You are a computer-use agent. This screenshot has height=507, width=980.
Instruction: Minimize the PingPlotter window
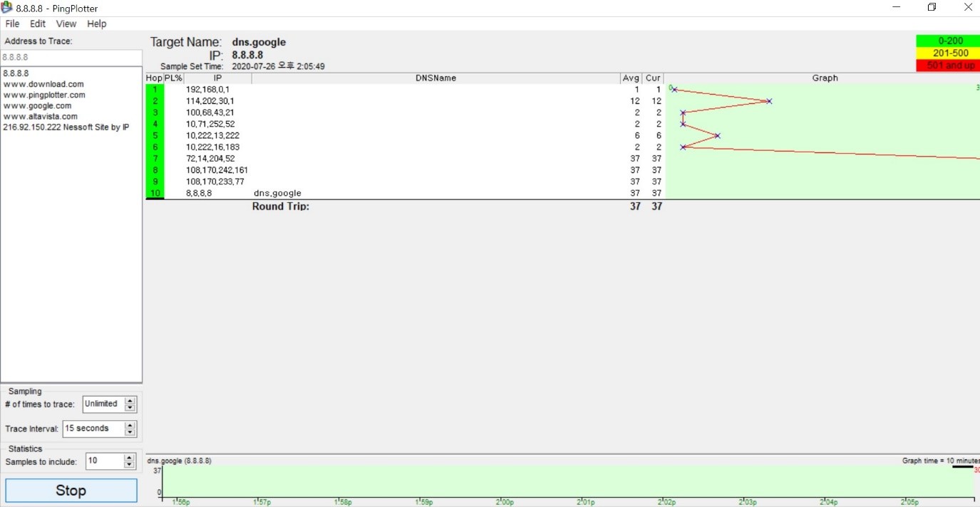tap(897, 7)
